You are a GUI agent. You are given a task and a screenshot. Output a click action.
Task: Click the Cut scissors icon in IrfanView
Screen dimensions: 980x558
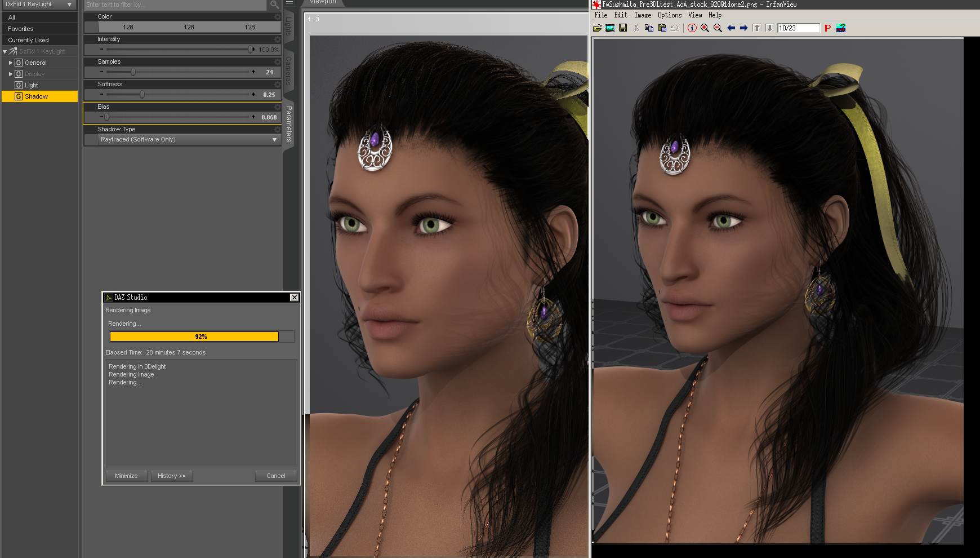pyautogui.click(x=636, y=28)
